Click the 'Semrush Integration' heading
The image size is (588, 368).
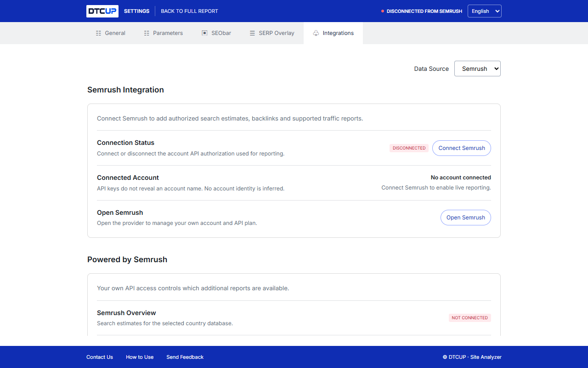pos(125,90)
